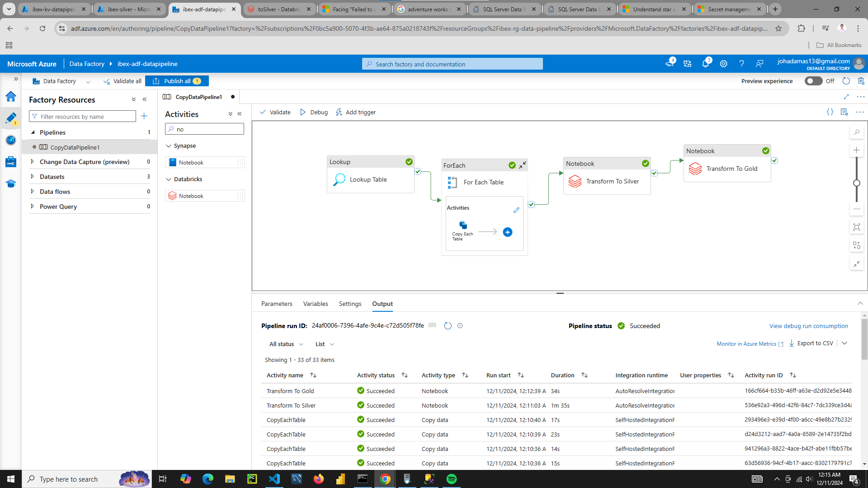Viewport: 868px width, 488px height.
Task: Open settings gear in Azure header
Action: [723, 64]
